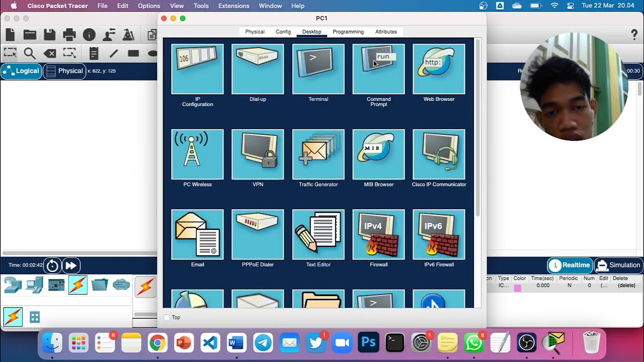
Task: Select the Delete tool icon
Action: pyautogui.click(x=49, y=53)
